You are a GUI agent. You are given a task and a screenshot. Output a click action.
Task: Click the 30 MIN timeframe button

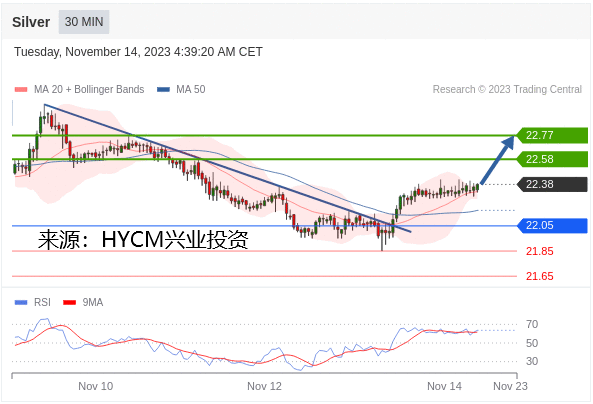pyautogui.click(x=84, y=22)
